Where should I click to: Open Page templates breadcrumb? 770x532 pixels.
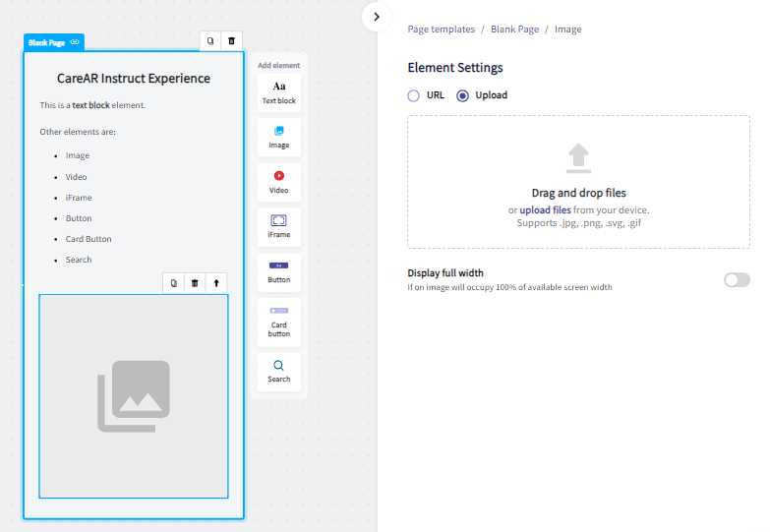click(x=441, y=29)
